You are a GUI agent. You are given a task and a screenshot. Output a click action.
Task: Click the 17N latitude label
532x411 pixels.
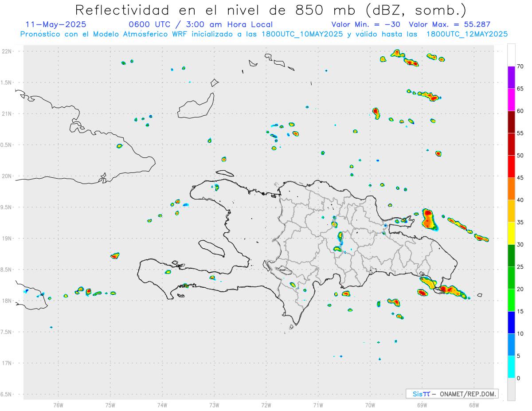point(8,363)
